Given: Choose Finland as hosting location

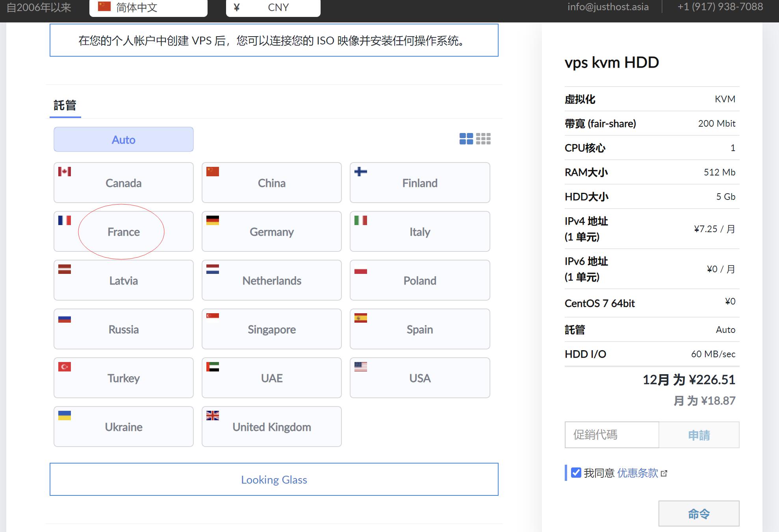Looking at the screenshot, I should (x=420, y=183).
